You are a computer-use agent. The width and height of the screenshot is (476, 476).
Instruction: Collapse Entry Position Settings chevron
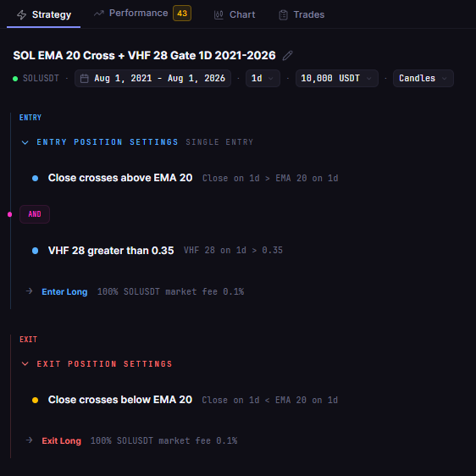tap(25, 142)
